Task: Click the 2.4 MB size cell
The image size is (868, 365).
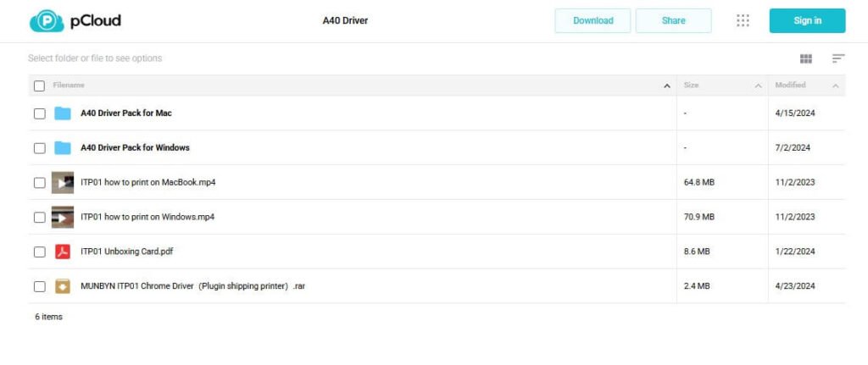Action: point(697,286)
